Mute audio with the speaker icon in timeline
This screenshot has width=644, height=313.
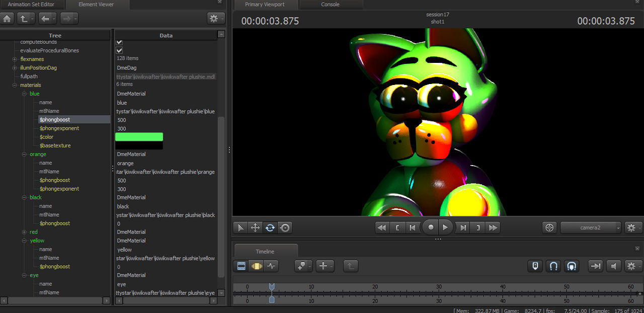point(613,266)
